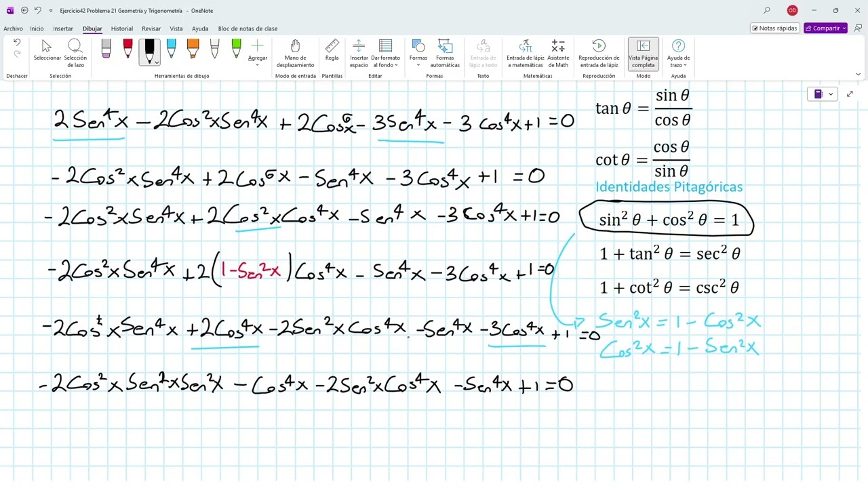This screenshot has width=868, height=488.
Task: Toggle the Regla ruler tool
Action: (332, 50)
